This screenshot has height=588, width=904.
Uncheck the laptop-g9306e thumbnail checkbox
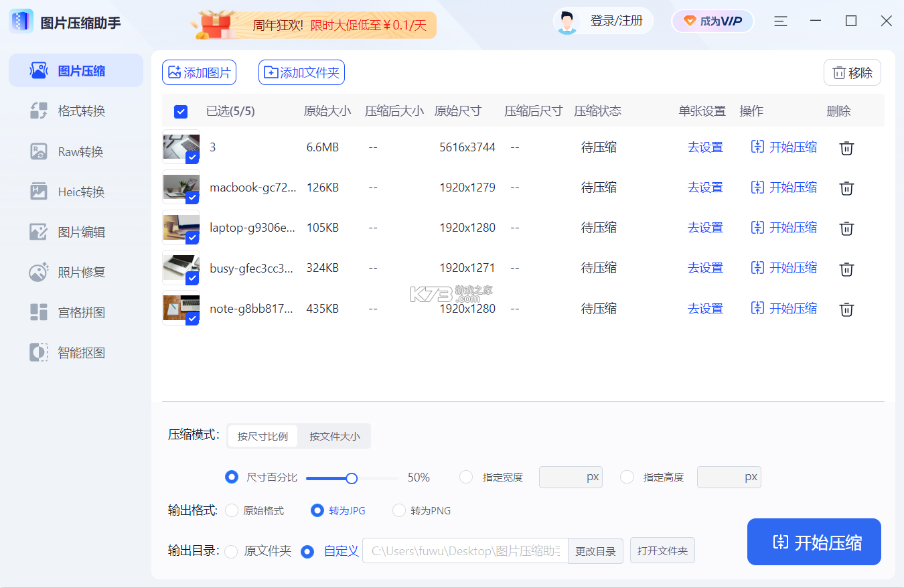(192, 238)
